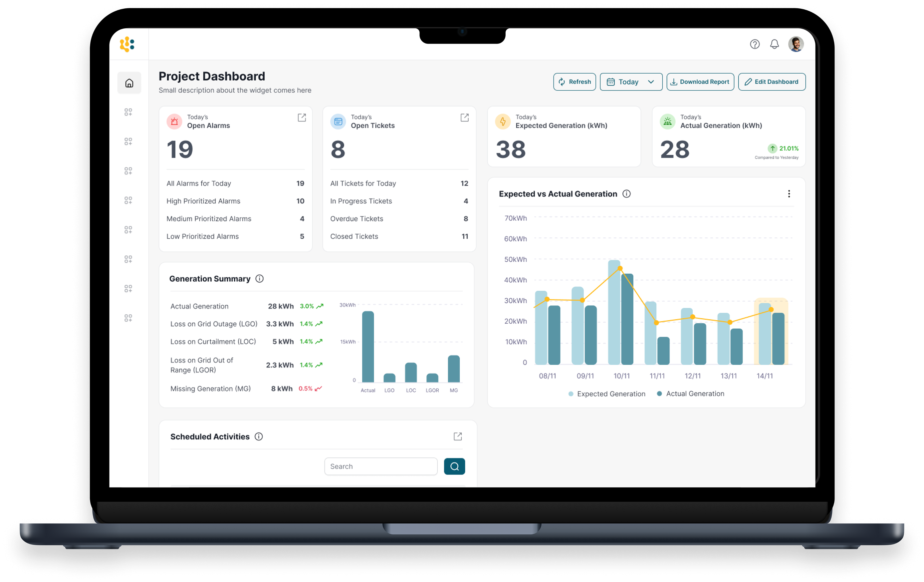
Task: Open Open Alarms card external link icon
Action: pos(302,118)
